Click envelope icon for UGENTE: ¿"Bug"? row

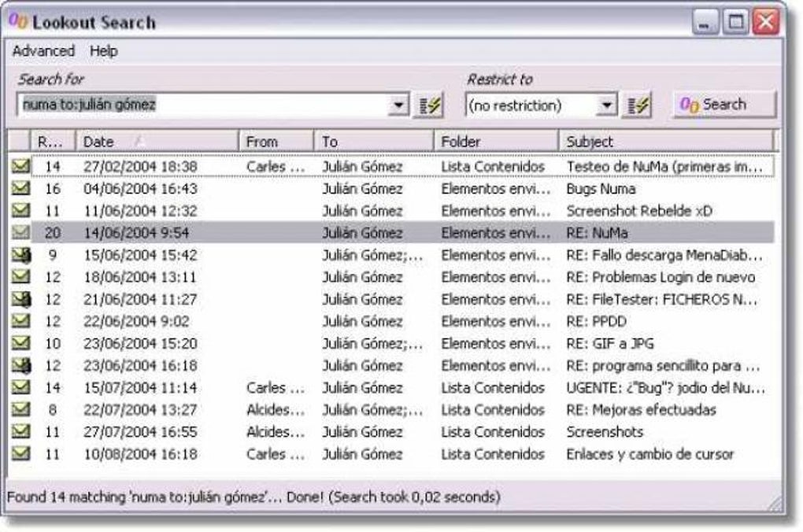pos(20,387)
